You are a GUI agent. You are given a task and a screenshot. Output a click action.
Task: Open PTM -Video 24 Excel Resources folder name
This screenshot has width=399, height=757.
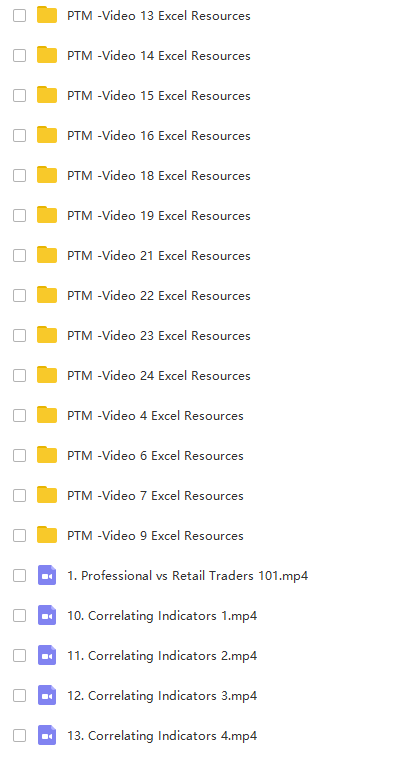(x=159, y=376)
